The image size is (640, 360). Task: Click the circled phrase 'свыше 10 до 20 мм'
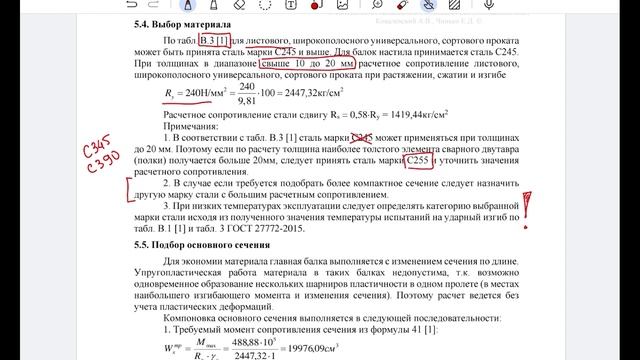[307, 64]
